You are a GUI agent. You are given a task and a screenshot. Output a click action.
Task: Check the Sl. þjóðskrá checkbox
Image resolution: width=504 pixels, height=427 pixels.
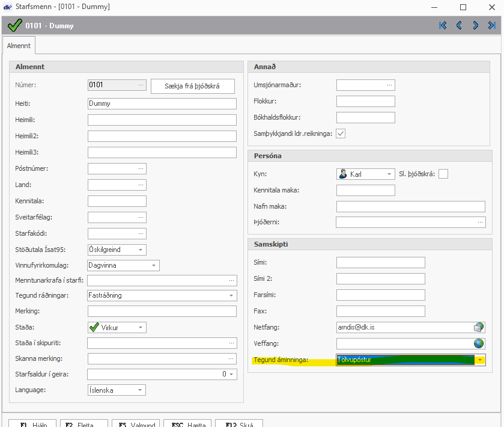[443, 174]
